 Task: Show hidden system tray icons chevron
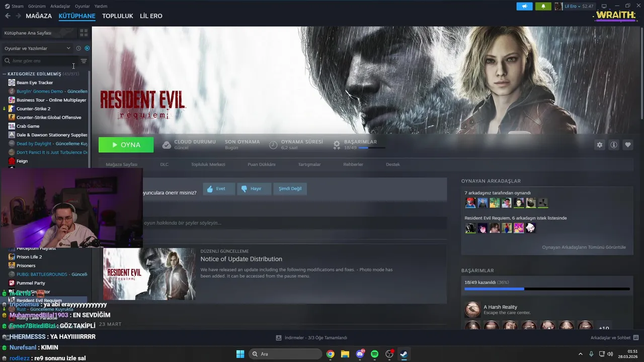tap(580, 354)
